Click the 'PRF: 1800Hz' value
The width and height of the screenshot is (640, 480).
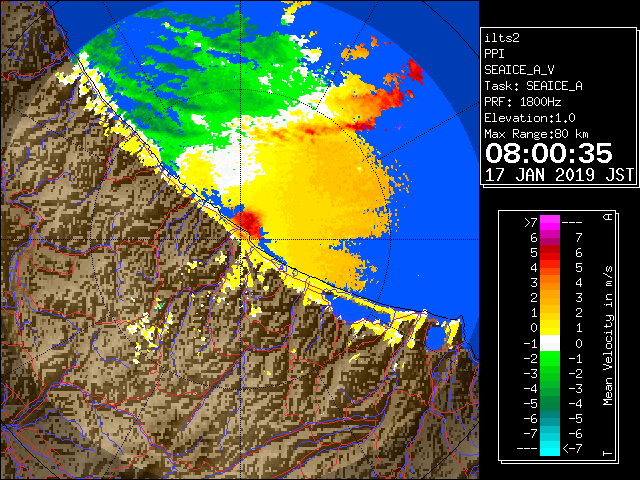(x=522, y=102)
